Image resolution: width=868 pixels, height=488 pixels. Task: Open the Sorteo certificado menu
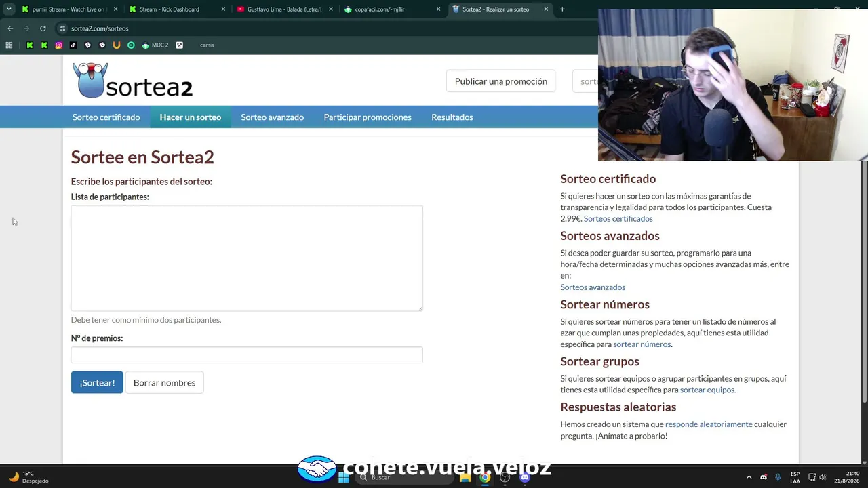tap(106, 117)
